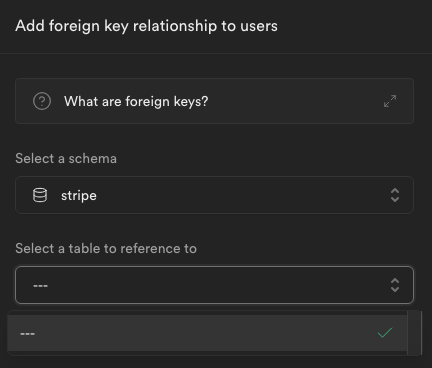
Task: Click the up-down chevron icon on table selector
Action: tap(395, 285)
